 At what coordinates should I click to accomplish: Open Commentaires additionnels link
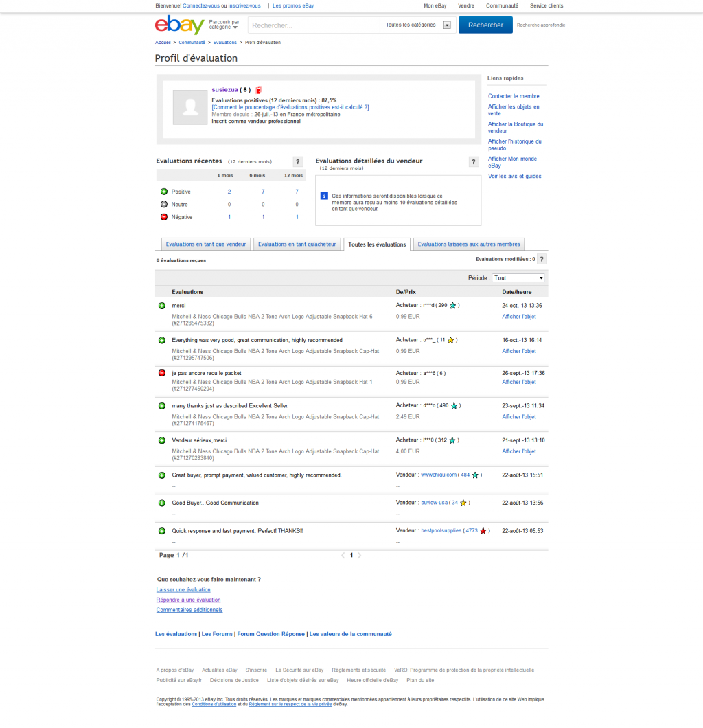189,610
